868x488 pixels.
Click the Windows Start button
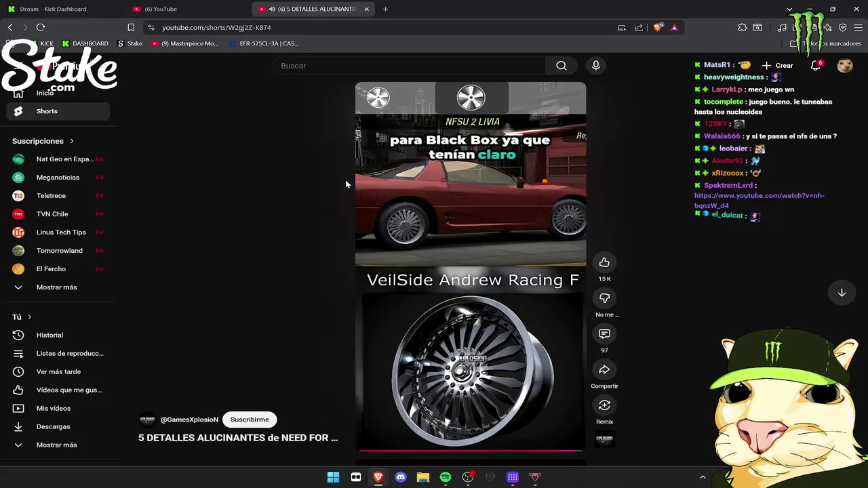[333, 477]
